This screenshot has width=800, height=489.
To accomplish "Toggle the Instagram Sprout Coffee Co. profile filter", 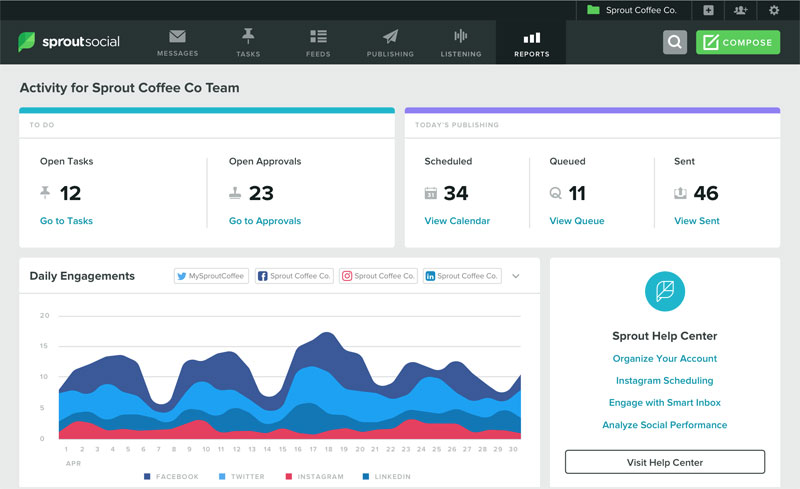I will click(379, 276).
